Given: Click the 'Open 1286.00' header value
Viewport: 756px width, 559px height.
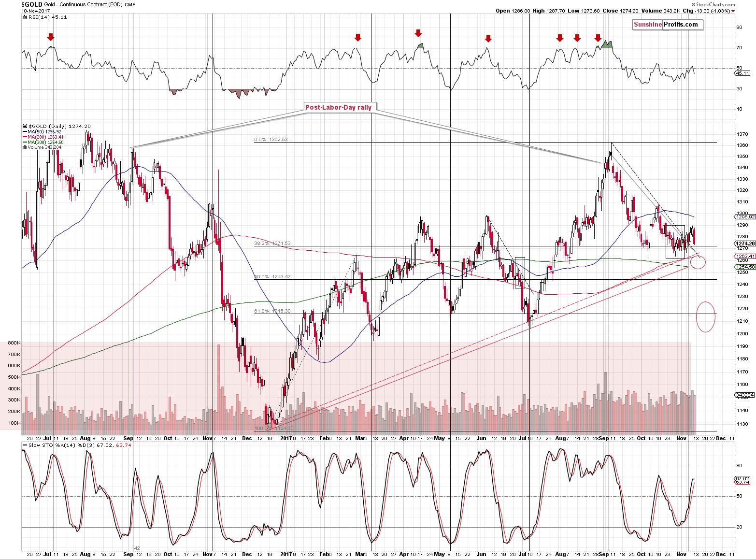Looking at the screenshot, I should (513, 11).
